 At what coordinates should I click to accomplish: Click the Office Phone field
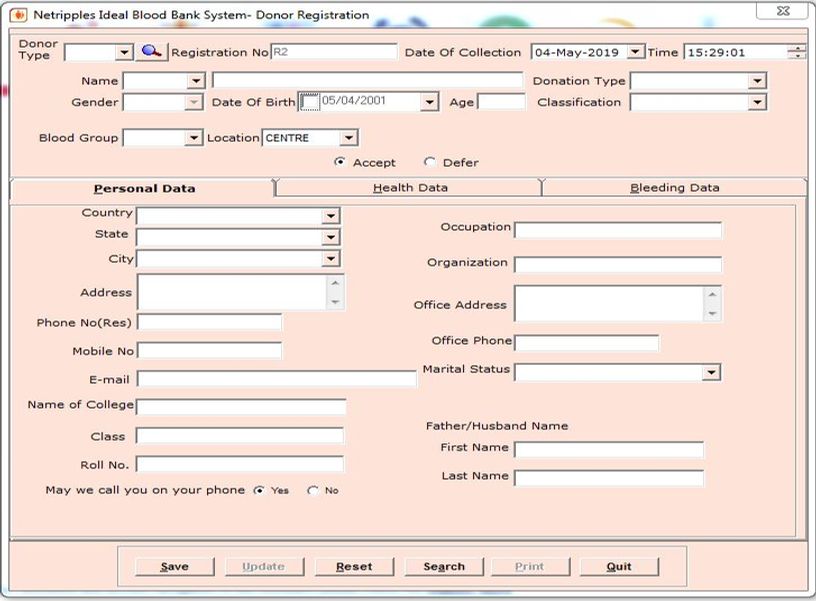[586, 343]
